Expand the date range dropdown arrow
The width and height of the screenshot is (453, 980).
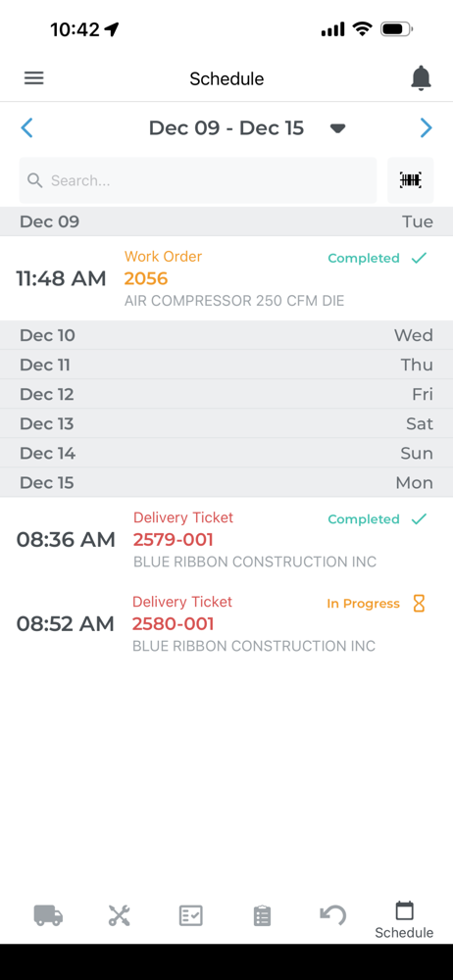[338, 128]
